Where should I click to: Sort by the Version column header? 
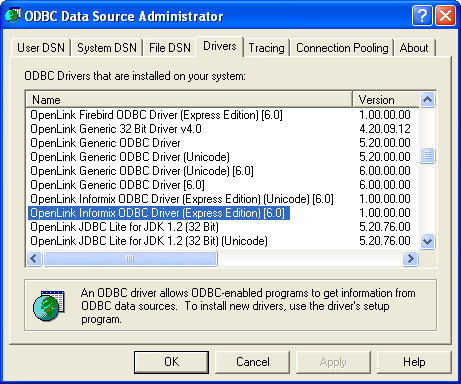coord(386,100)
